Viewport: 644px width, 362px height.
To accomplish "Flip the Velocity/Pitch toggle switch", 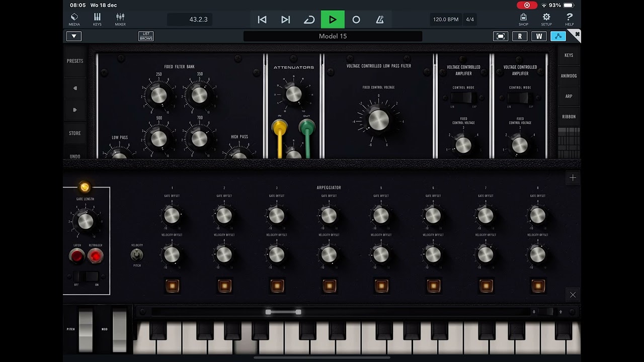I will pos(136,255).
